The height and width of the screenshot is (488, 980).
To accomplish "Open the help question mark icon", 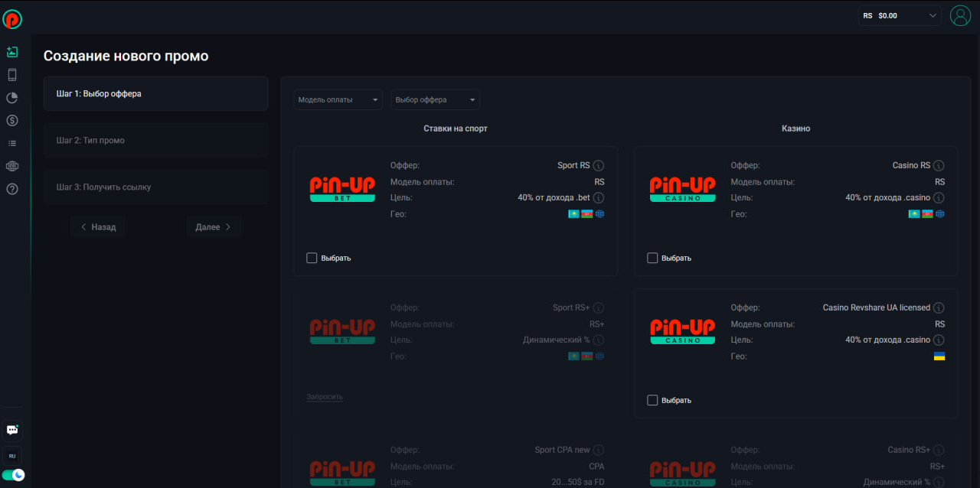I will tap(12, 189).
